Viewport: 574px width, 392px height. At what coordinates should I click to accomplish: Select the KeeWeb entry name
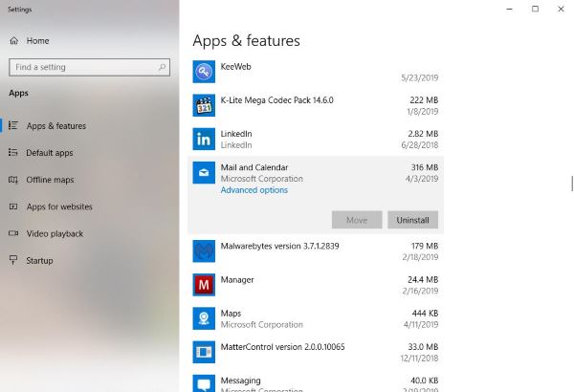pyautogui.click(x=235, y=67)
